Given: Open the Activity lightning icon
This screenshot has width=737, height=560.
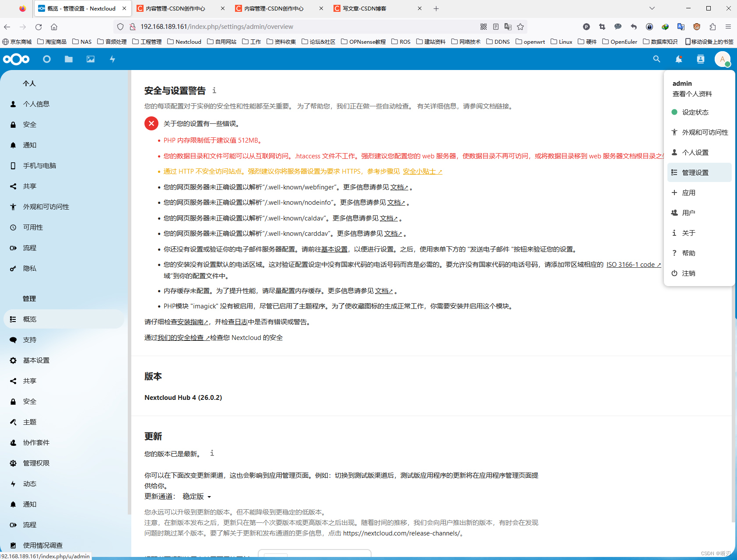Looking at the screenshot, I should pyautogui.click(x=112, y=59).
